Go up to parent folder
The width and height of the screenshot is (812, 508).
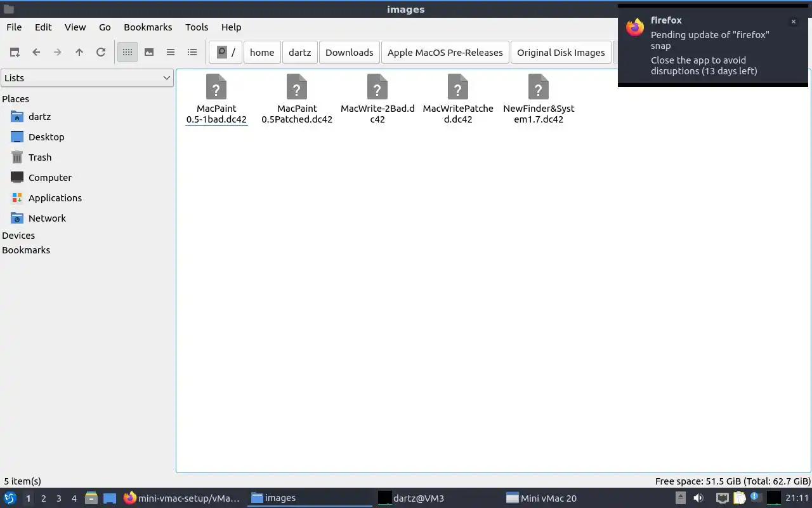tap(79, 53)
